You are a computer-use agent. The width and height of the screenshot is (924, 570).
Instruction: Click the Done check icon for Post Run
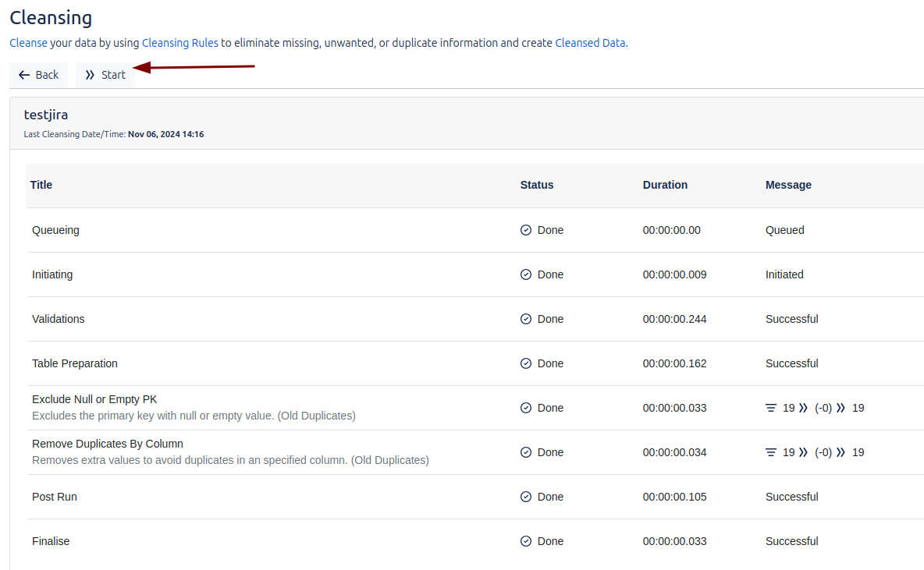tap(526, 497)
